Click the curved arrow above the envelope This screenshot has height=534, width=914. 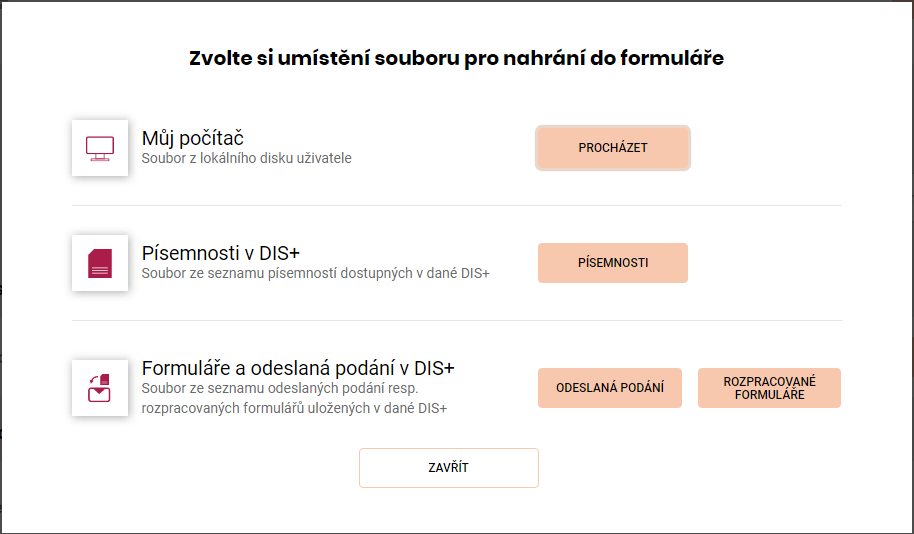coord(94,380)
